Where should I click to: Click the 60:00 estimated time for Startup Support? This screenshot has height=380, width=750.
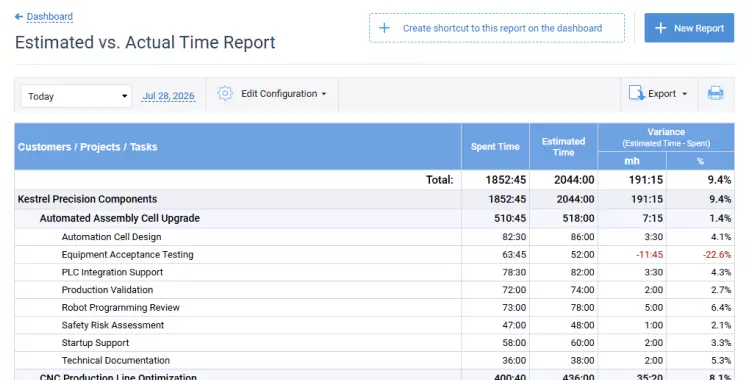pos(583,343)
